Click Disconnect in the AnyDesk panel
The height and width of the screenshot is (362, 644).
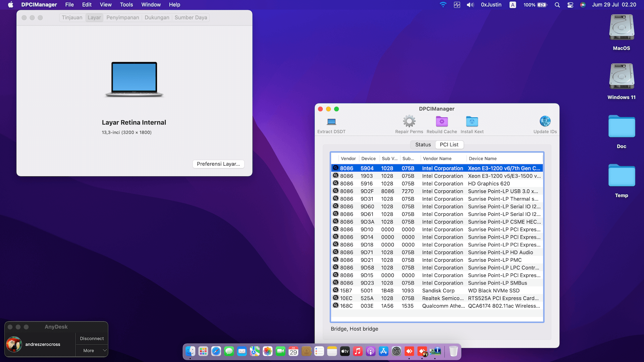tap(92, 339)
